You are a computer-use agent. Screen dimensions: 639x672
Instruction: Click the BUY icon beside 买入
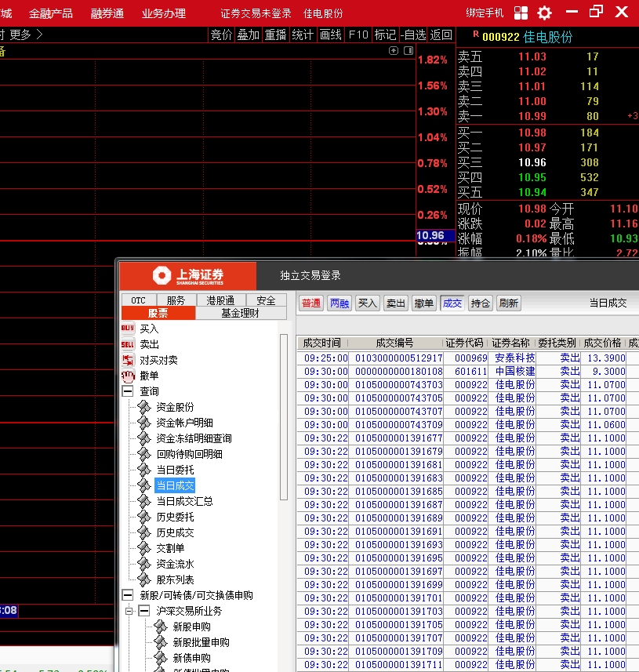pos(128,329)
